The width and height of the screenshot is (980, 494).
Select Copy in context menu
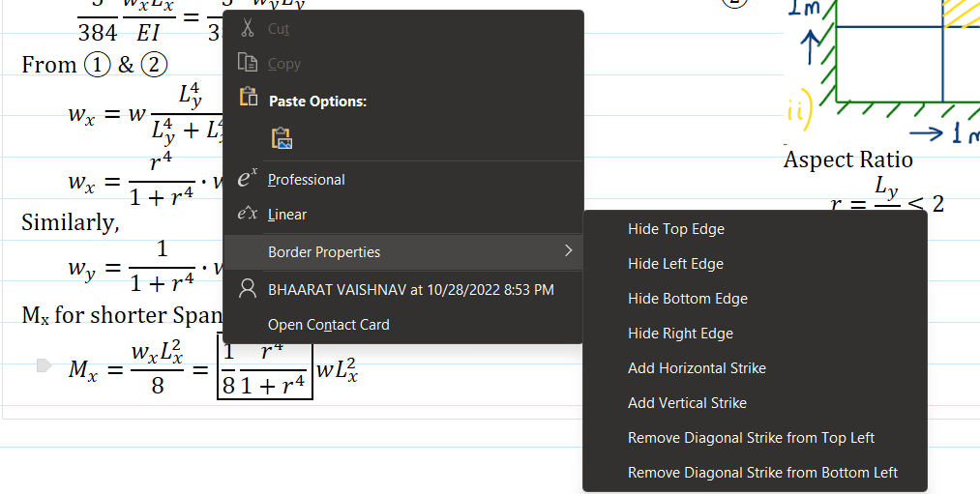coord(403,64)
